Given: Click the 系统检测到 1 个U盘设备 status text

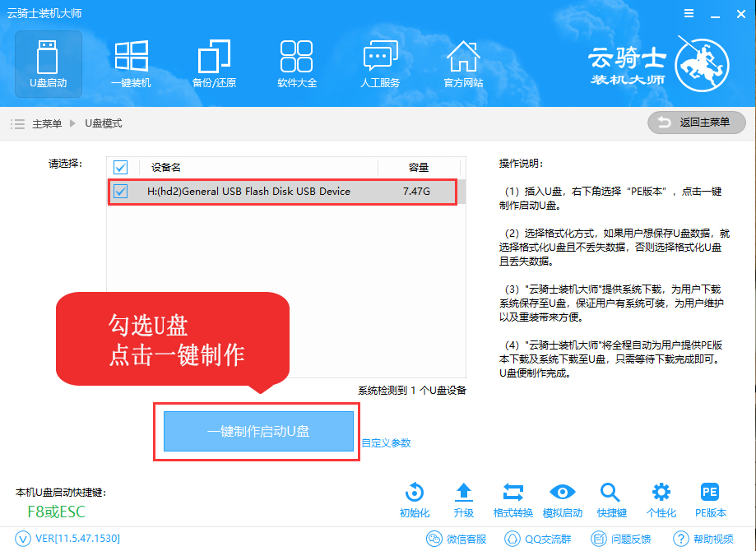Looking at the screenshot, I should (412, 391).
